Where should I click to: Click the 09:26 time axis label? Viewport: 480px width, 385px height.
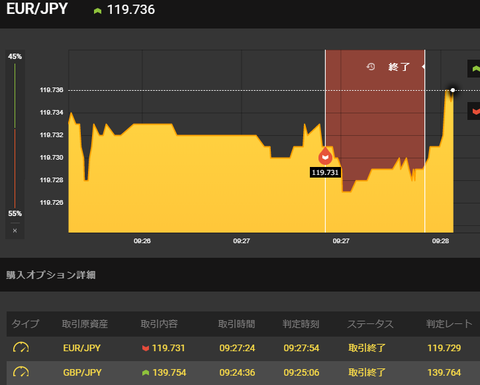pos(142,241)
